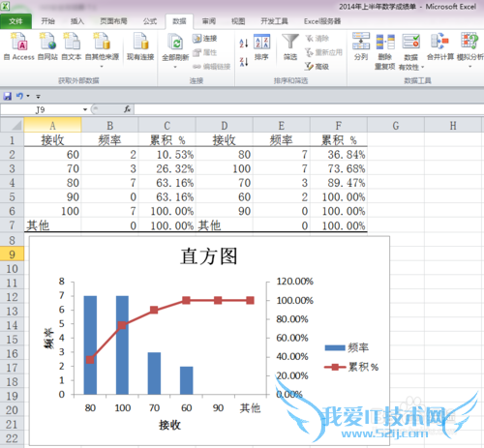Viewport: 484px width, 448px height.
Task: Click Undo in quick access toolbar
Action: pyautogui.click(x=19, y=96)
